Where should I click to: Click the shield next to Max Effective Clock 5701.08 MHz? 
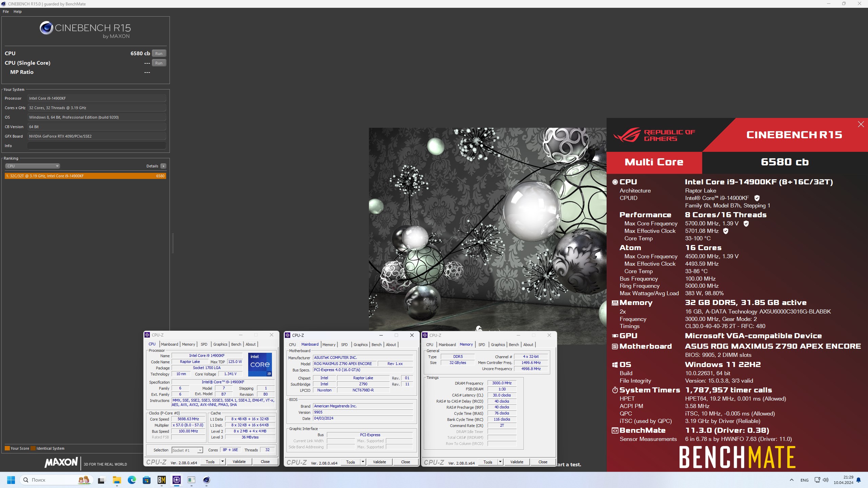click(726, 231)
